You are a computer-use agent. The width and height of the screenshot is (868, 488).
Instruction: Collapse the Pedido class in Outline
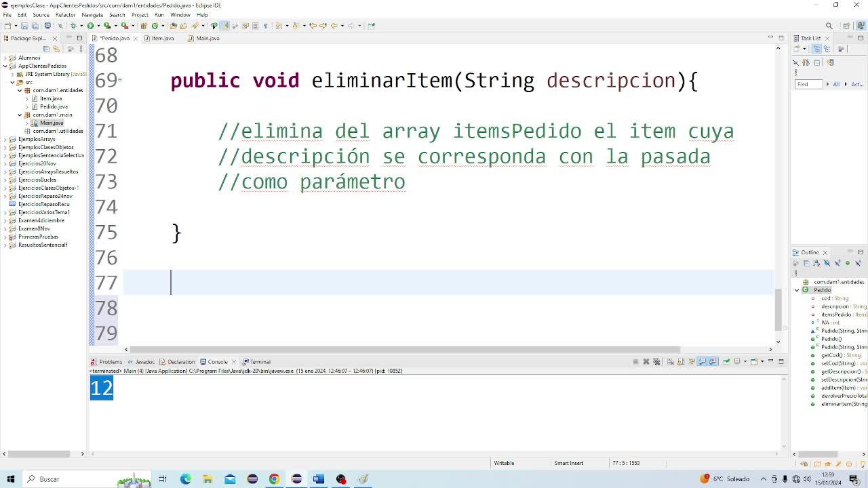(797, 290)
